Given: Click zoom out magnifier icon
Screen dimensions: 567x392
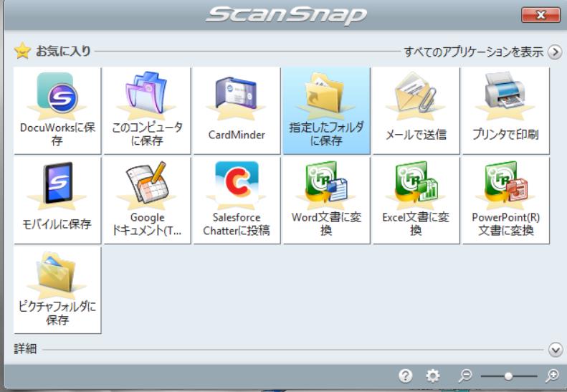Looking at the screenshot, I should click(x=465, y=376).
